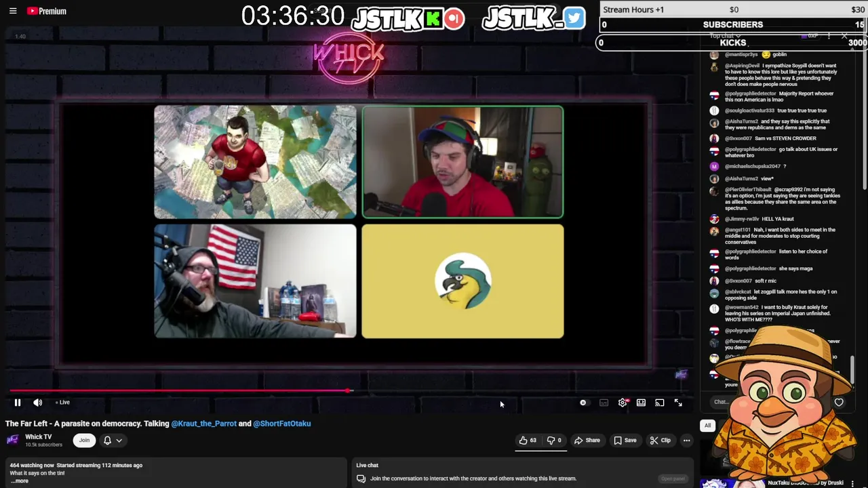Open player settings gear icon

coord(623,403)
